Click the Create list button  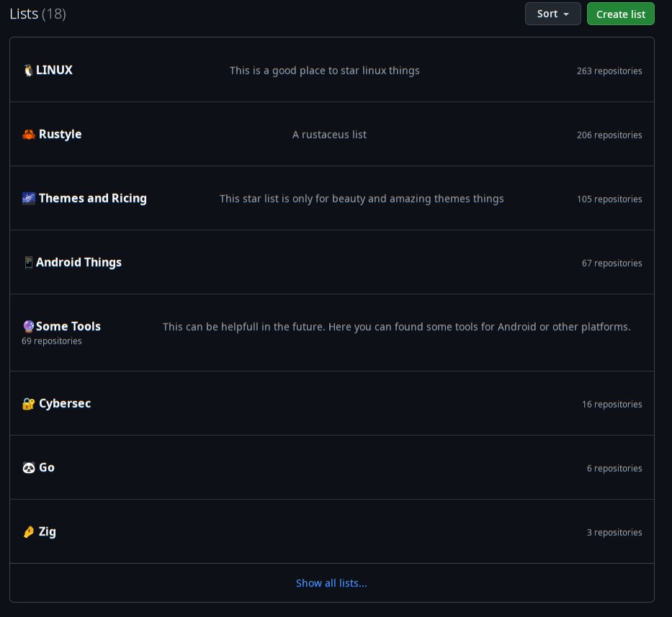[x=621, y=14]
